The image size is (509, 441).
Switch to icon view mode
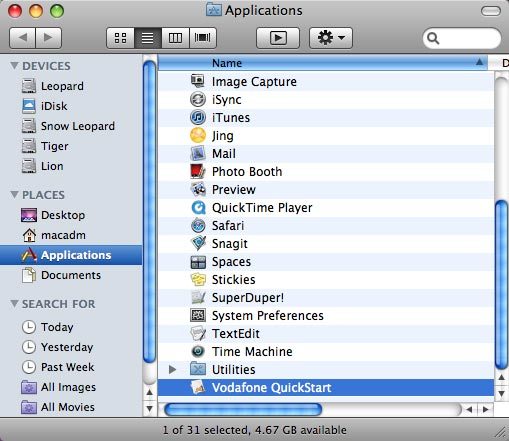[x=120, y=38]
